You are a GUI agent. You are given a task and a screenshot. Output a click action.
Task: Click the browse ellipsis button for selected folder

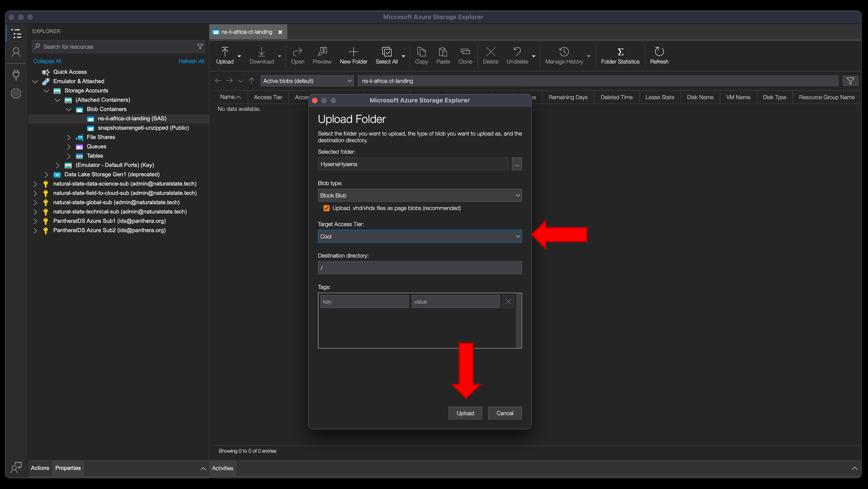click(517, 164)
